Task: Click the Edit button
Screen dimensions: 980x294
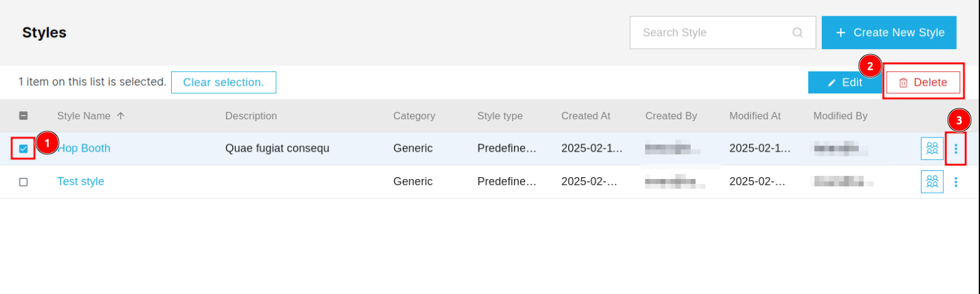Action: tap(845, 82)
